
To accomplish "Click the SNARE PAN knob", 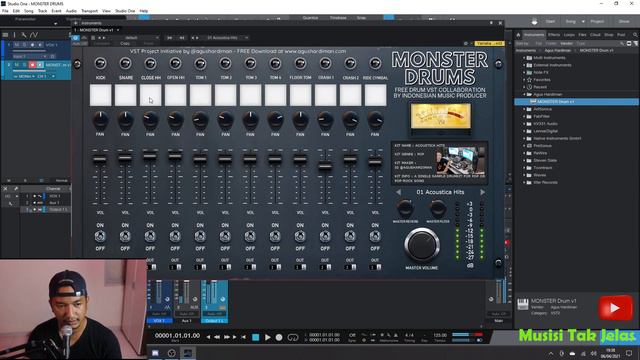I will pos(125,120).
